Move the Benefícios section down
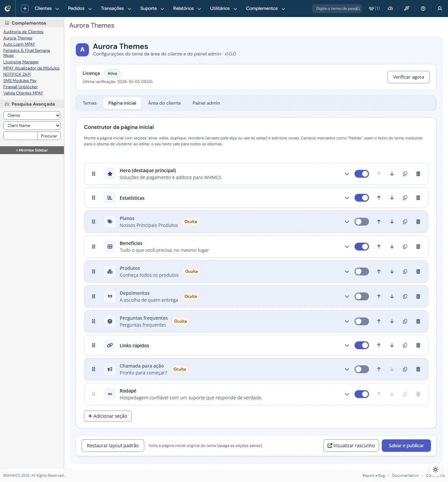The image size is (448, 482). tap(392, 247)
